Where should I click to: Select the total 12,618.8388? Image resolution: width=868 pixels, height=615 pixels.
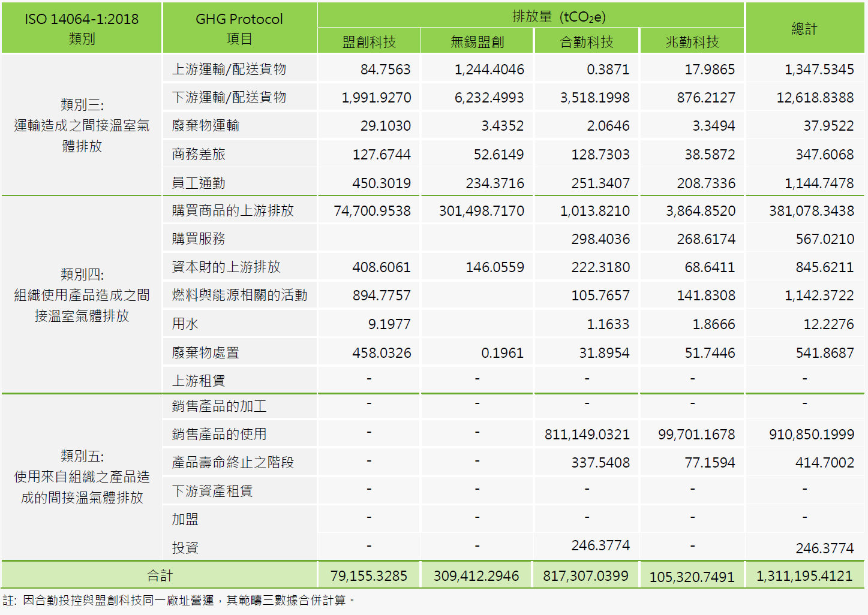pos(815,98)
